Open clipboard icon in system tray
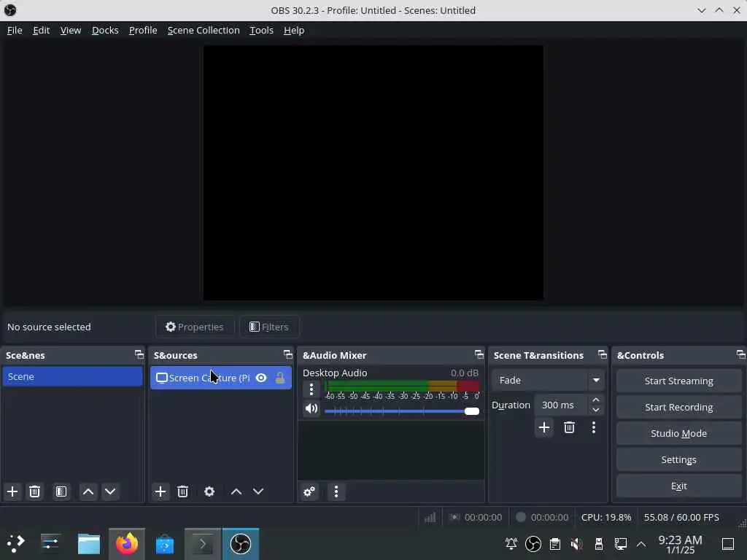Screen dimensions: 747x560 coord(555,544)
